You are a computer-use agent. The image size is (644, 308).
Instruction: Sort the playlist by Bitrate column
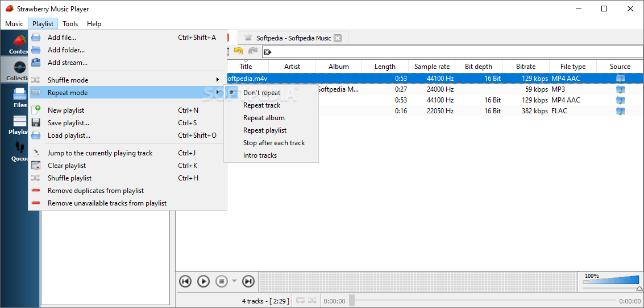click(526, 66)
